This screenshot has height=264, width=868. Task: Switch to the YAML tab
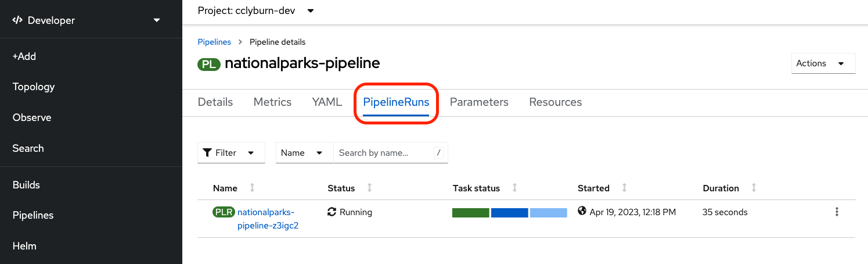327,102
